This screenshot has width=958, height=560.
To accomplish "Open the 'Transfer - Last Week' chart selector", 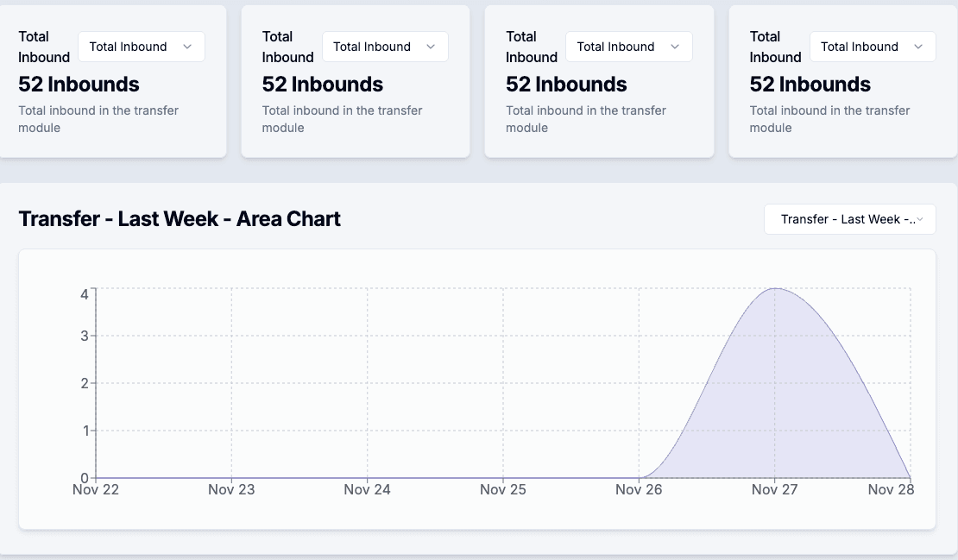I will click(x=849, y=219).
